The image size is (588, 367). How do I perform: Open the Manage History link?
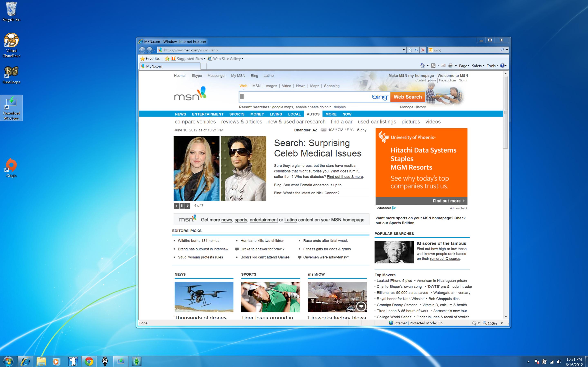click(x=413, y=107)
